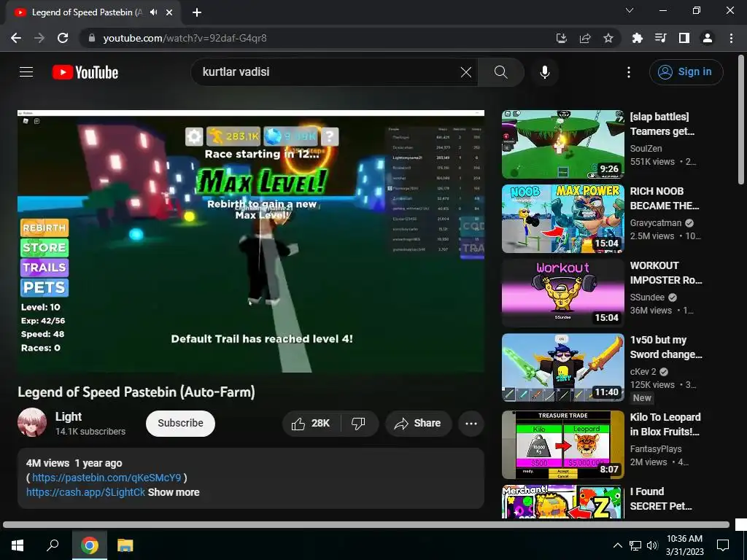The image size is (747, 560).
Task: Click the 1v50 but my Sword title
Action: (x=666, y=346)
